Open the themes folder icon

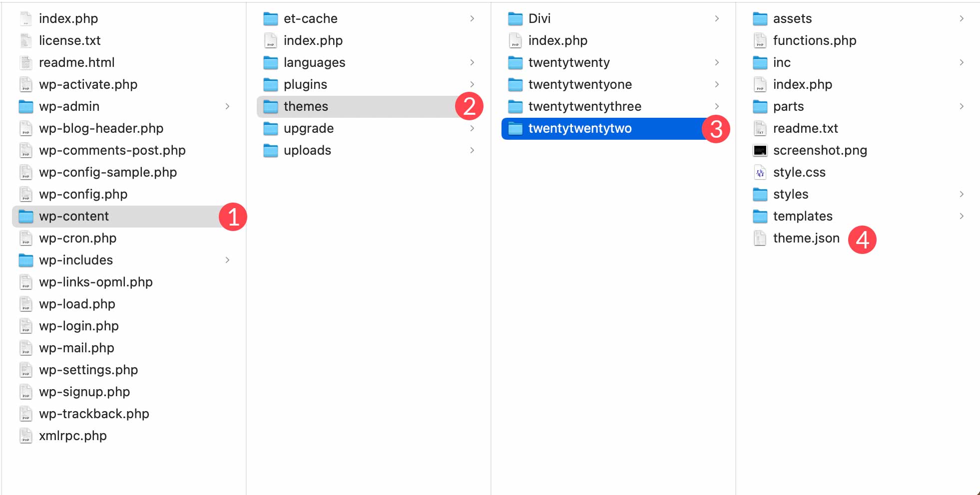point(270,106)
